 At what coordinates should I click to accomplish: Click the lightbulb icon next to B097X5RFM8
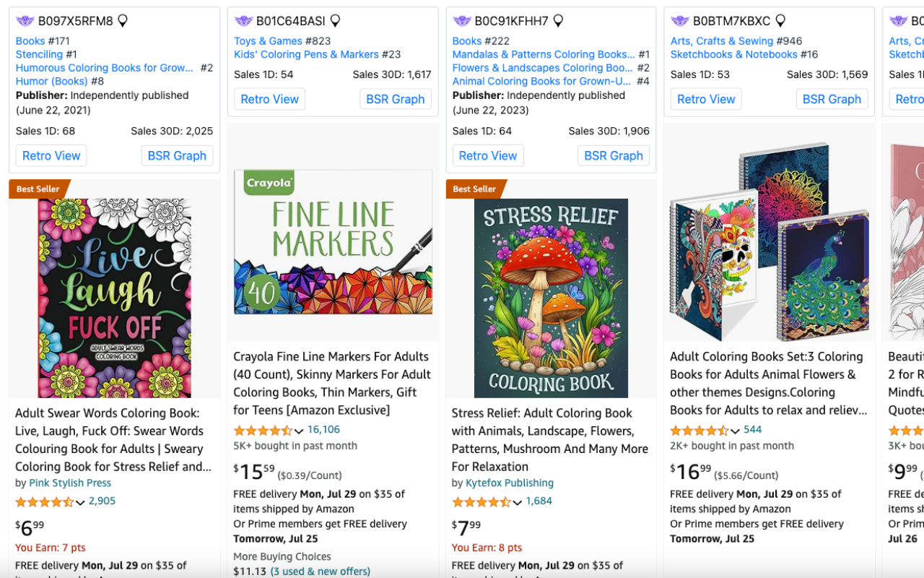123,21
